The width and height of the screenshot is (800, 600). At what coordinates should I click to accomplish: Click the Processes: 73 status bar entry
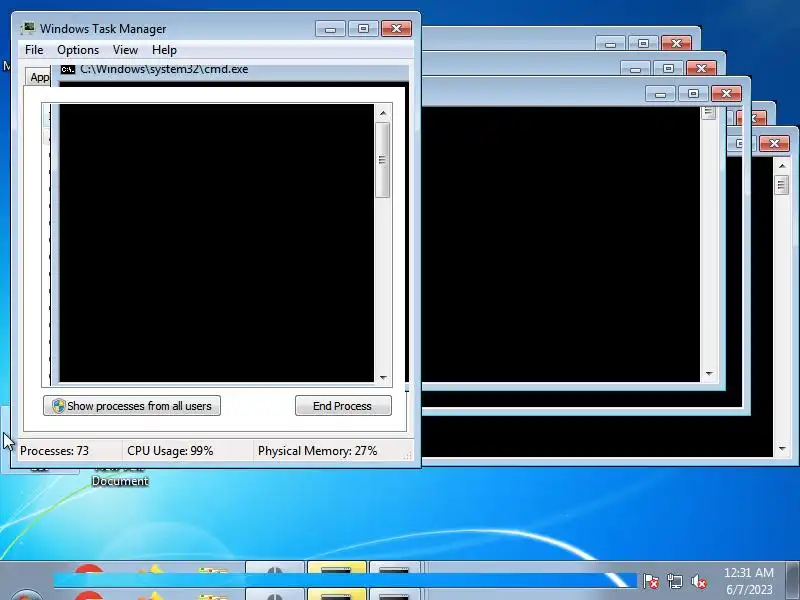(x=54, y=451)
